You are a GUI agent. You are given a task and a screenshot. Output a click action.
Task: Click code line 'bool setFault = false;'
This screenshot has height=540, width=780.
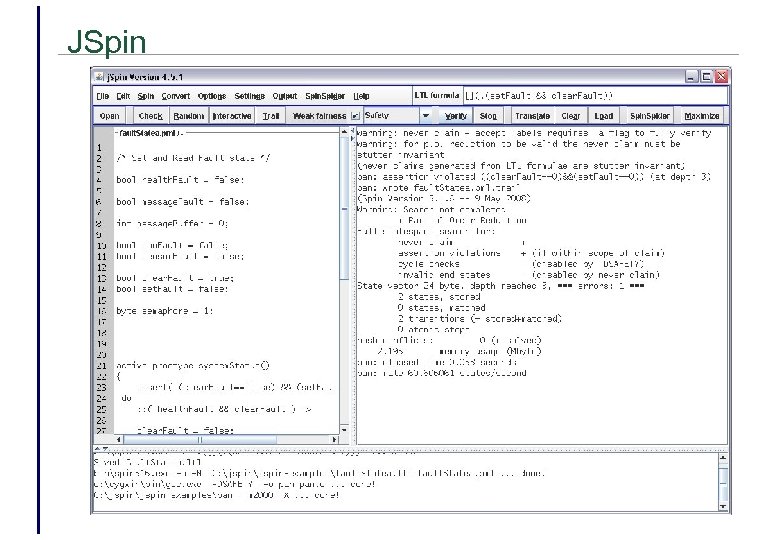172,288
